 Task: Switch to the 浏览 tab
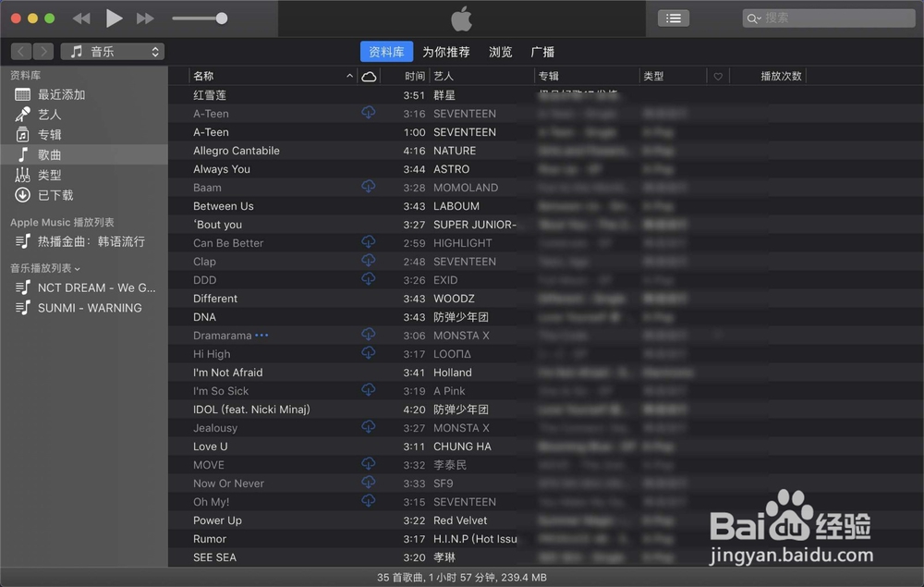tap(500, 52)
